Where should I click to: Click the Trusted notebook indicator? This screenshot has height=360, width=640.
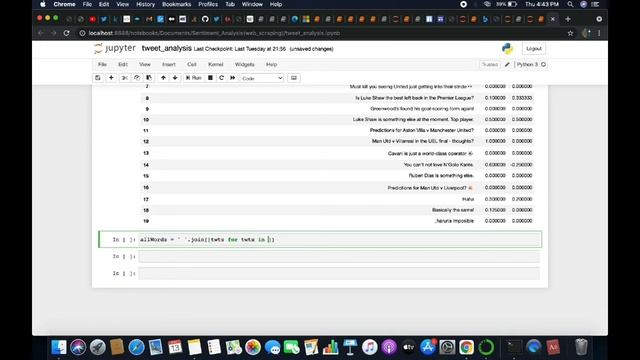coord(490,64)
